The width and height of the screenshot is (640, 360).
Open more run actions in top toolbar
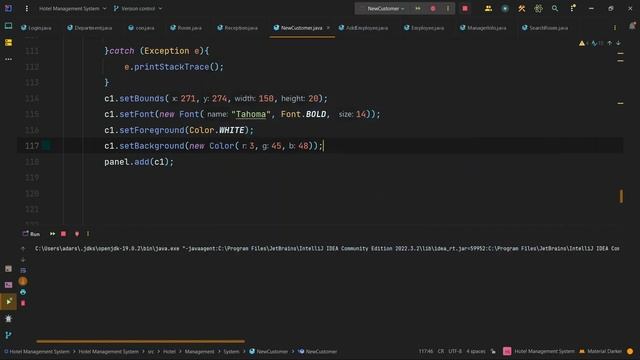448,9
